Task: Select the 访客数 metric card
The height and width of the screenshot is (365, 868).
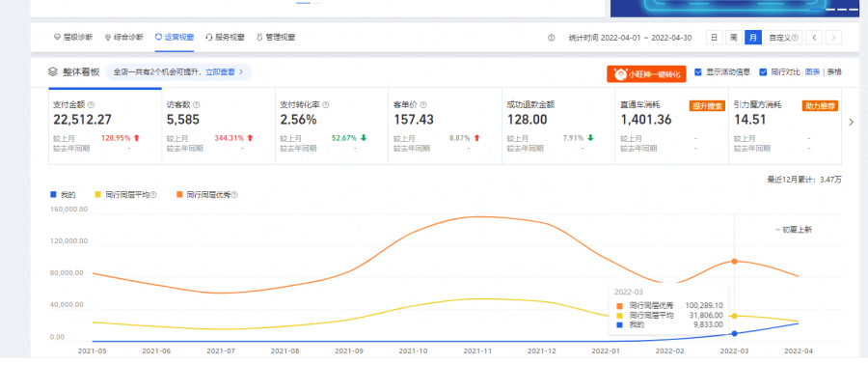Action: coord(219,126)
